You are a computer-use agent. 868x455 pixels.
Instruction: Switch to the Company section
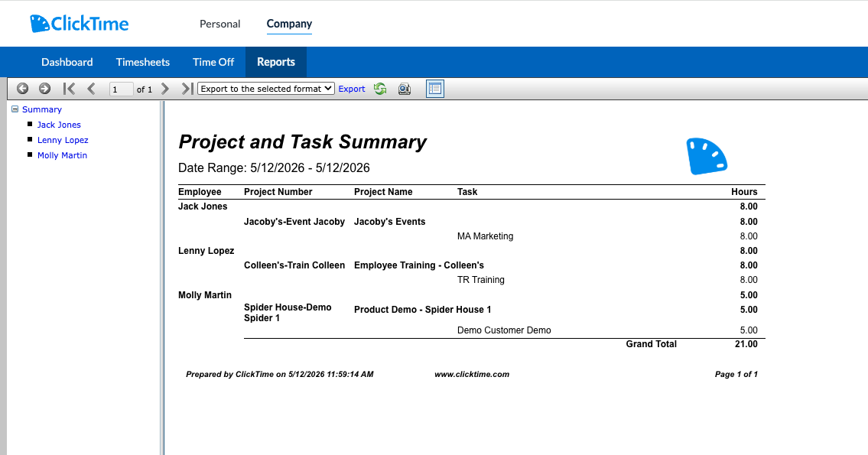pos(289,24)
